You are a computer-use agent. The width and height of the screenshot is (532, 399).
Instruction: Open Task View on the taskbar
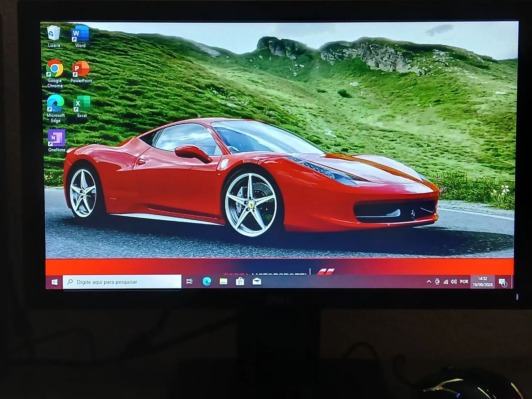pos(189,281)
